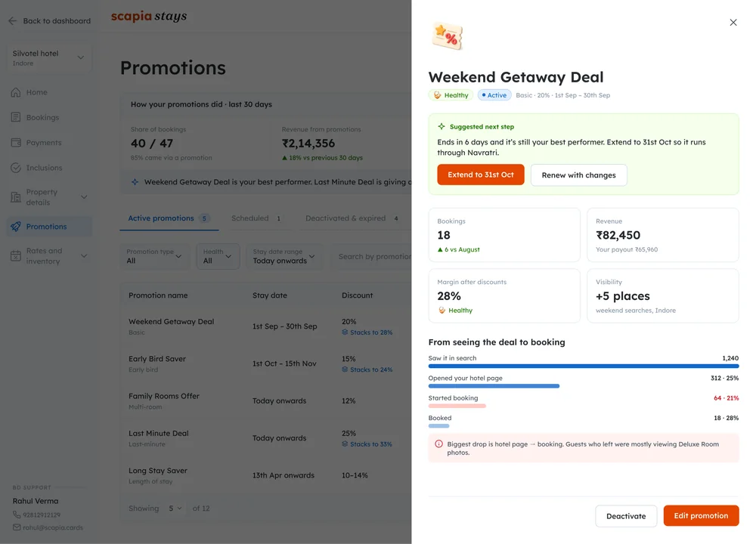Screen dimensions: 756x544
Task: Click the Healthy status badge in panel header
Action: coord(451,95)
